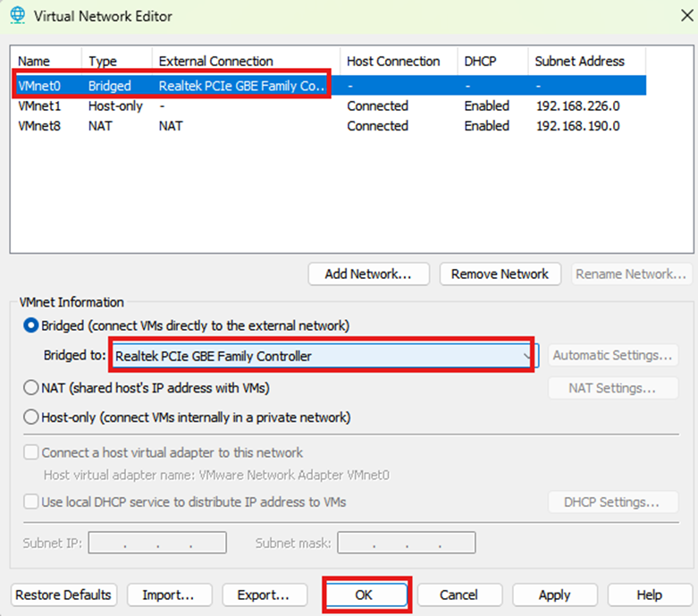
Task: Sort by the Name column header
Action: tap(46, 61)
